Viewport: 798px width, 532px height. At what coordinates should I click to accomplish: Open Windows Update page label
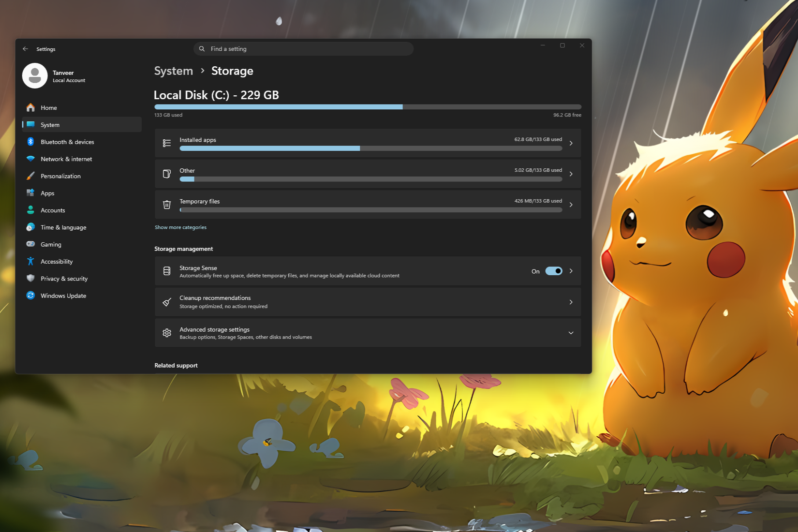pyautogui.click(x=63, y=296)
